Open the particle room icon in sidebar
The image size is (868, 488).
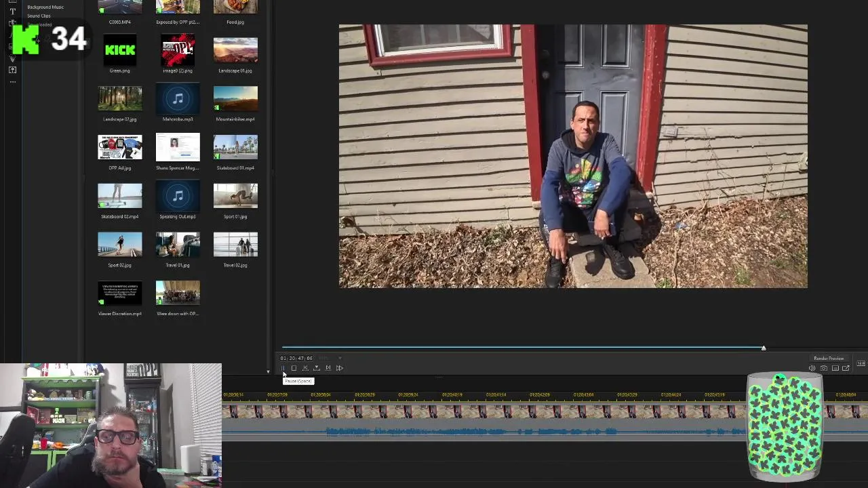click(x=12, y=58)
